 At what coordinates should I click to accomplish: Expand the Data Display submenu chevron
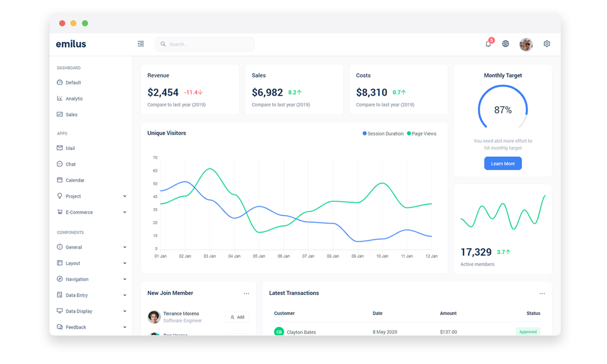pos(125,311)
